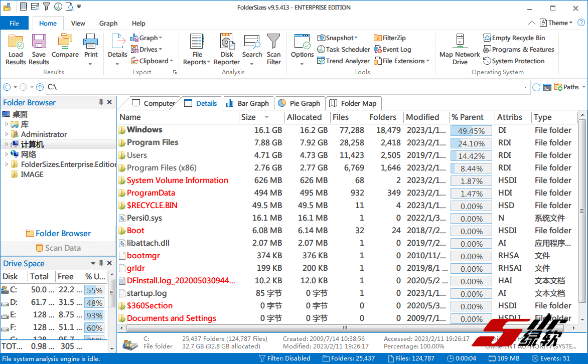This screenshot has height=364, width=588.
Task: Open the Task Scheduler
Action: coord(344,49)
